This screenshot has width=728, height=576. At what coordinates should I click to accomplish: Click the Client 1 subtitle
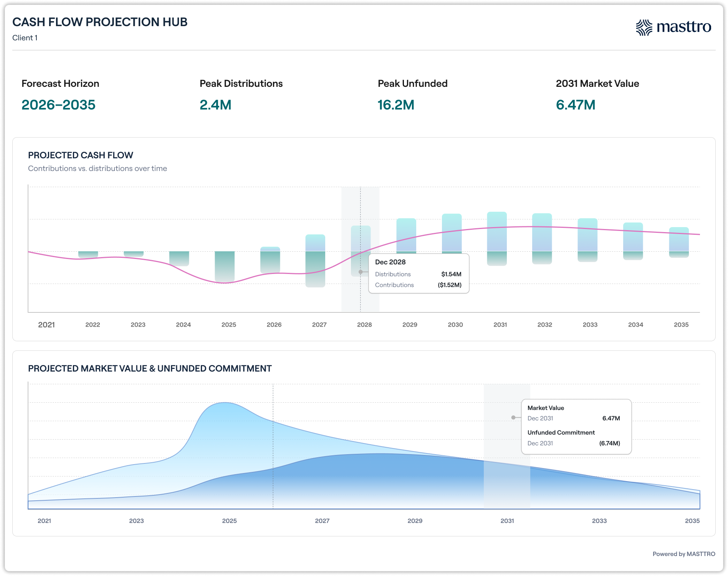click(x=25, y=38)
